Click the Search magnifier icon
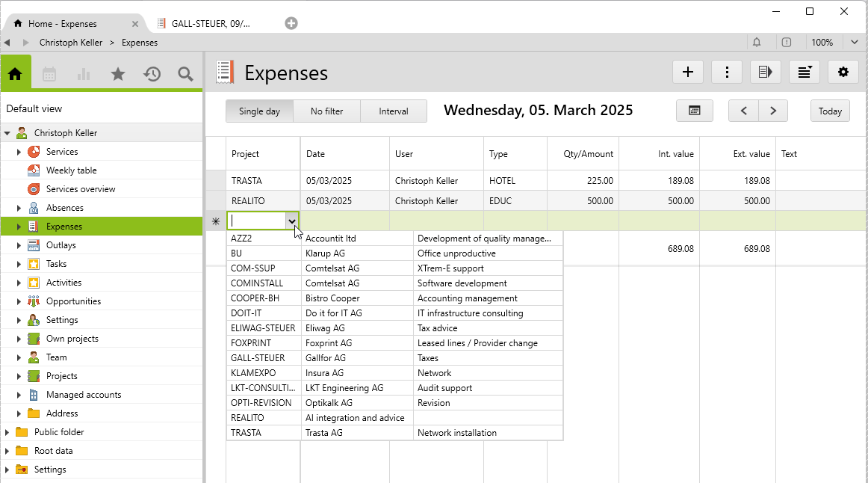This screenshot has height=483, width=868. (x=185, y=74)
